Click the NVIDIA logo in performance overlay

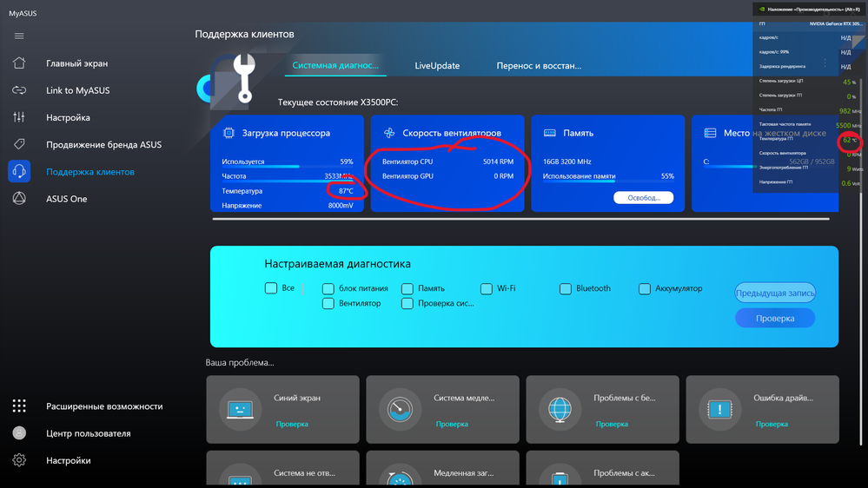[x=762, y=10]
